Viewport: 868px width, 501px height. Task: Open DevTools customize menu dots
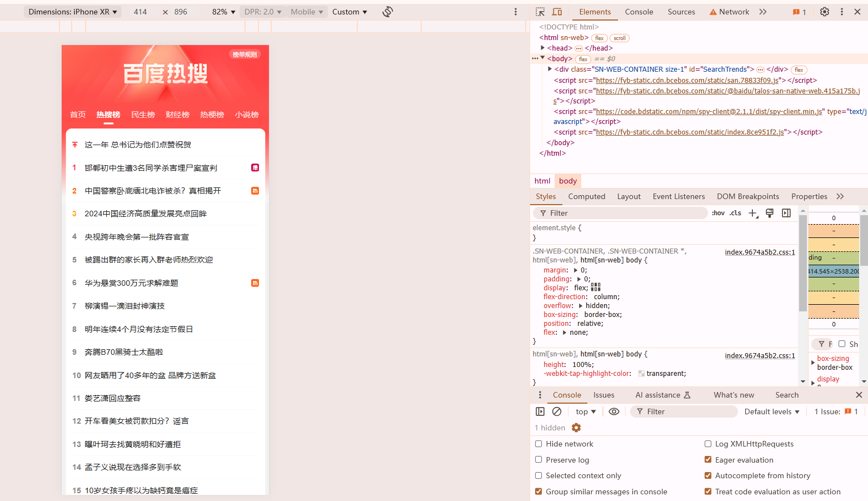point(842,12)
